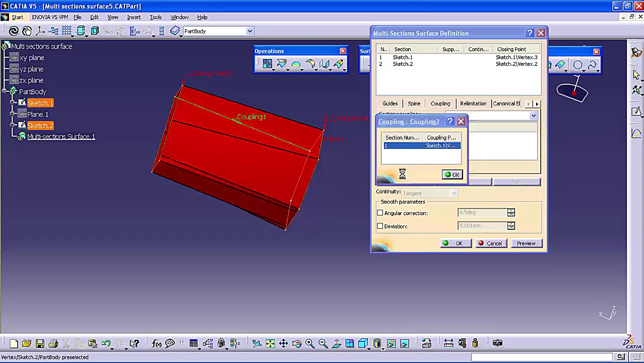Click the Create Multi-View icon

pos(350,343)
